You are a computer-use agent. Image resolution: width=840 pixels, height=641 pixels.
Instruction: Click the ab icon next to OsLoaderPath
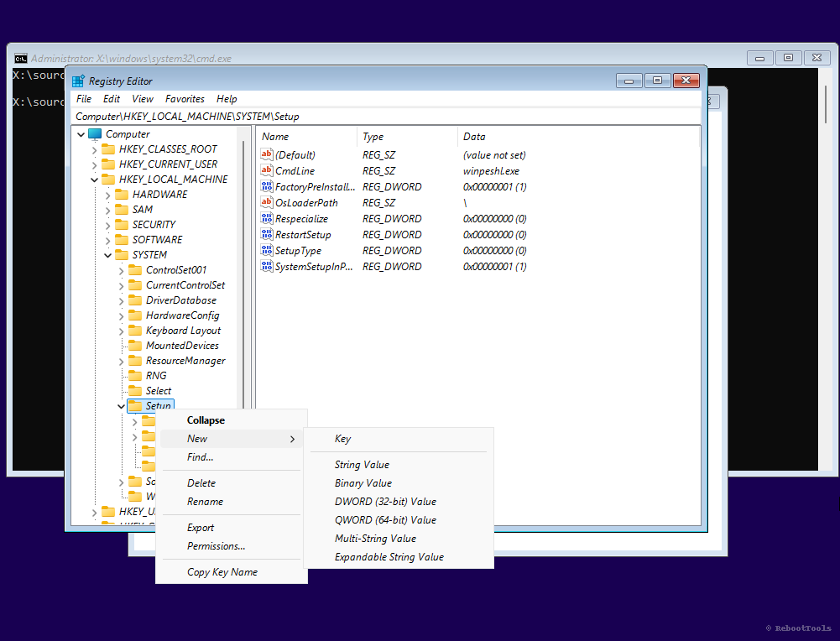266,202
